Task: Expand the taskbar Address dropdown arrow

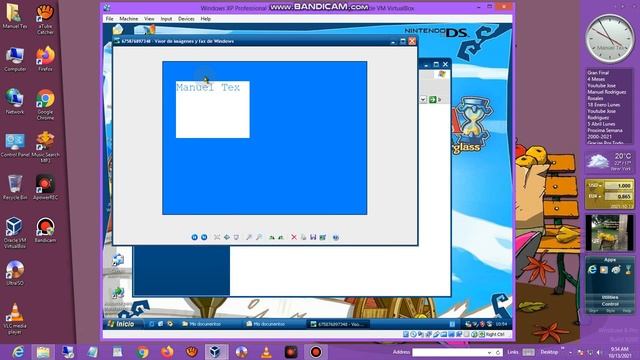Action: [489, 352]
